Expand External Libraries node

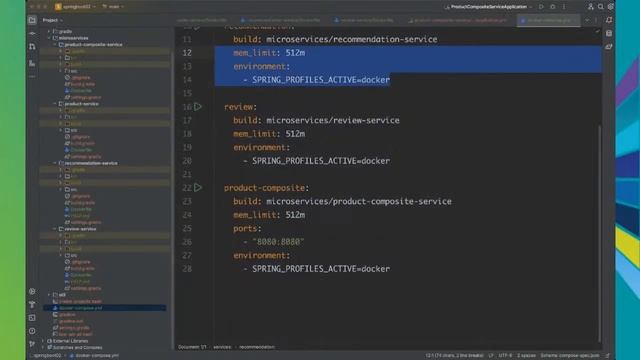click(x=43, y=341)
